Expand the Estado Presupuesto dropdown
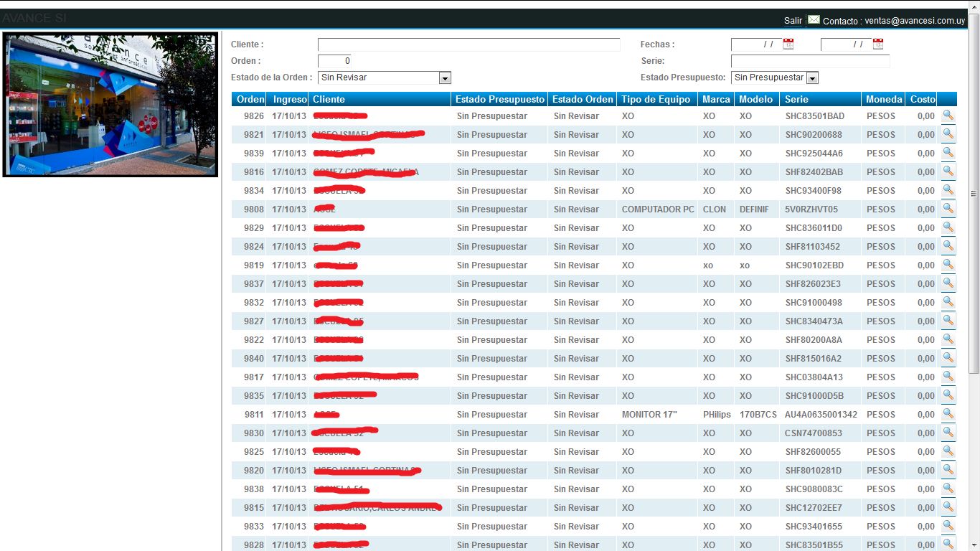 click(x=811, y=77)
